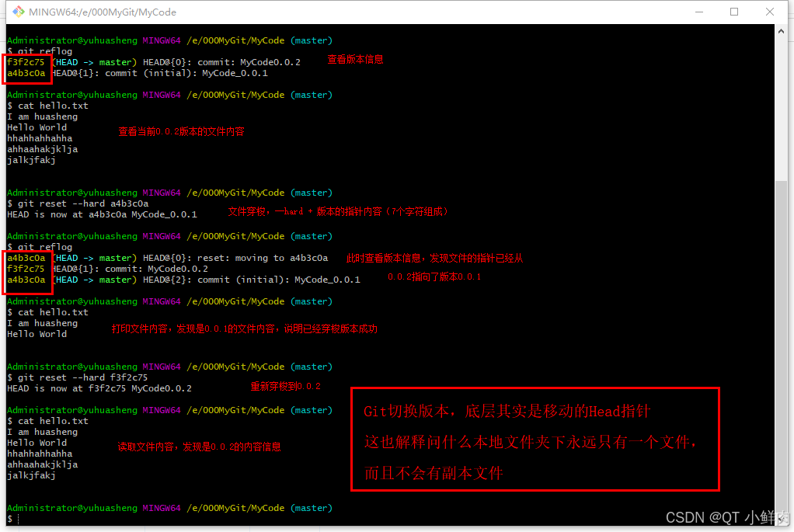
Task: Click the final empty '$' prompt line
Action: click(x=12, y=519)
